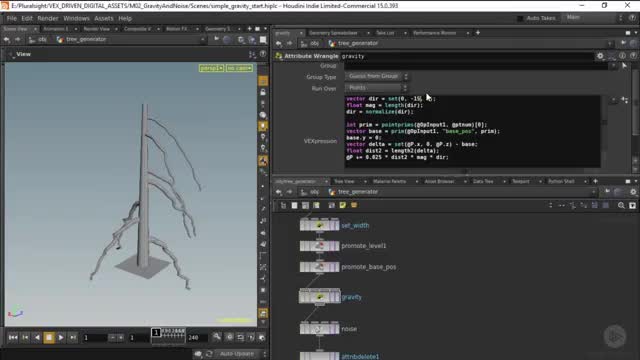Open the Group Type dropdown
The width and height of the screenshot is (640, 360).
pyautogui.click(x=376, y=76)
